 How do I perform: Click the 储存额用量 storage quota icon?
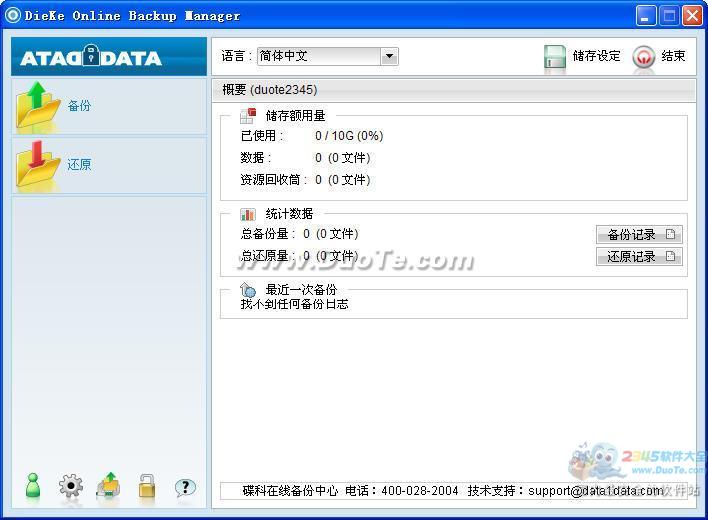(x=248, y=115)
